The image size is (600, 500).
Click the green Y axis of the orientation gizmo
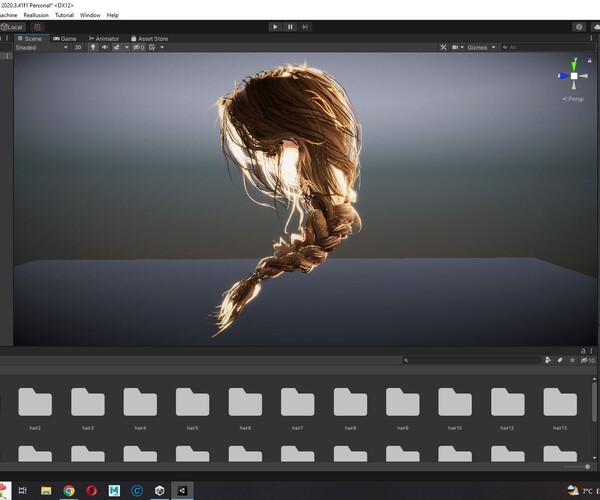(x=574, y=65)
